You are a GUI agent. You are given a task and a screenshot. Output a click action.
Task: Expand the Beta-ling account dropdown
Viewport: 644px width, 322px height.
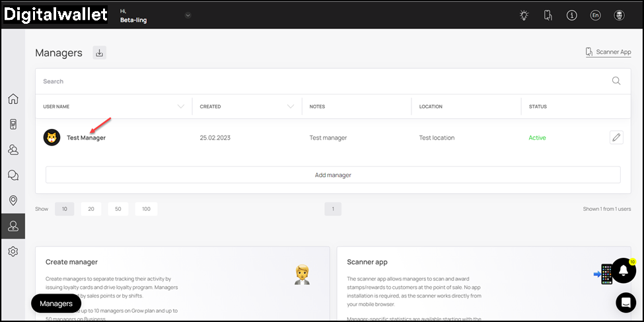click(x=188, y=15)
